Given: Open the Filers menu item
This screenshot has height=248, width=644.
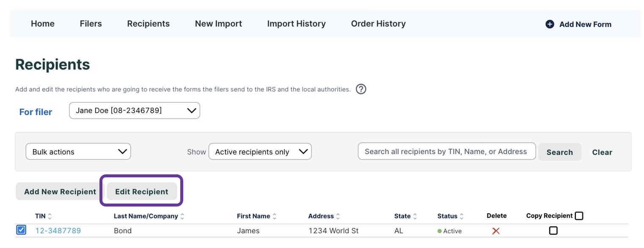Looking at the screenshot, I should (91, 24).
